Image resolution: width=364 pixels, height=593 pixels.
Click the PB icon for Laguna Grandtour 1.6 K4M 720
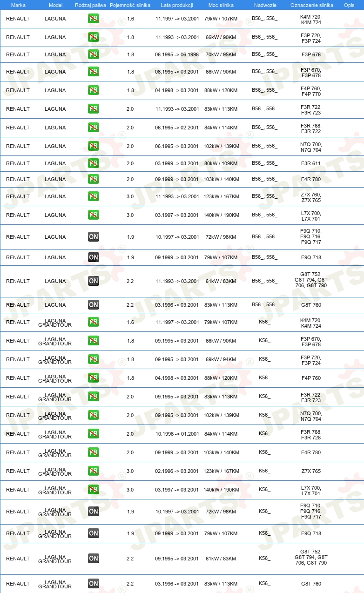pyautogui.click(x=93, y=322)
